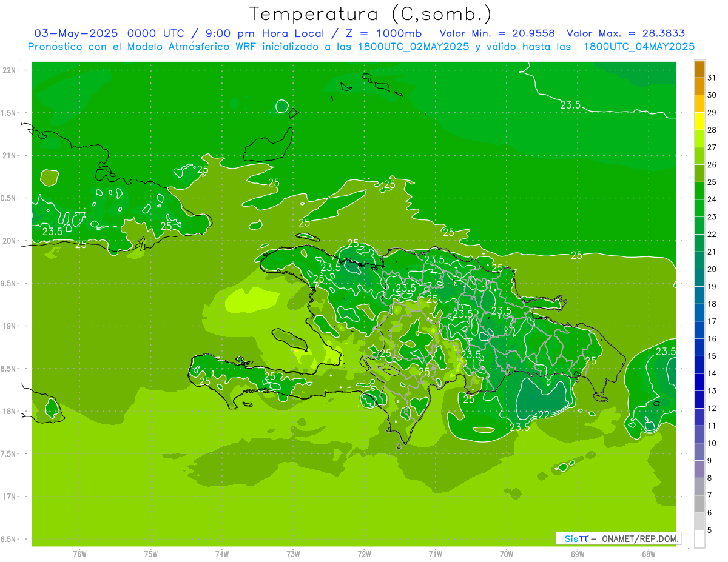Click the '0.5N' latitude axis label
The width and height of the screenshot is (728, 562).
pyautogui.click(x=8, y=198)
